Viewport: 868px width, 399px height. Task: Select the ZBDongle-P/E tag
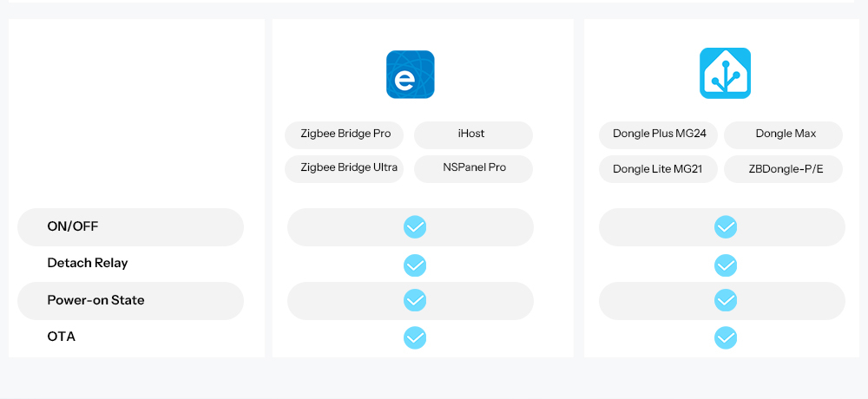click(784, 169)
